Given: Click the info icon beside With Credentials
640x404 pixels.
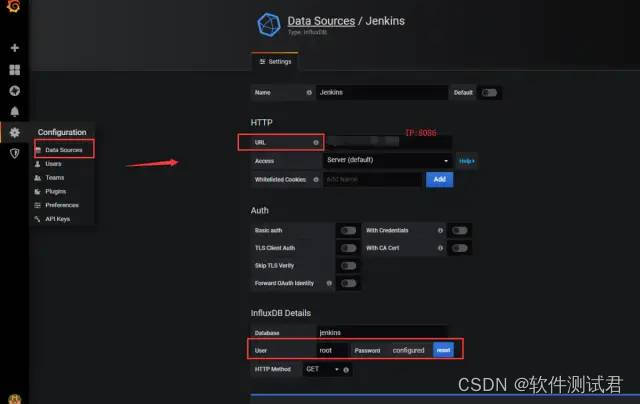Looking at the screenshot, I should click(x=440, y=231).
